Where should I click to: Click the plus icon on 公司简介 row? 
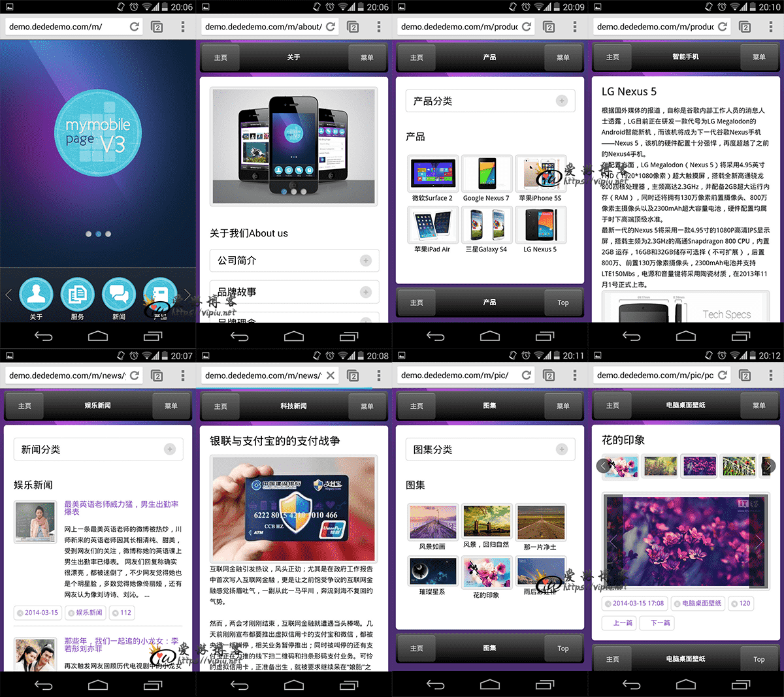[x=366, y=261]
